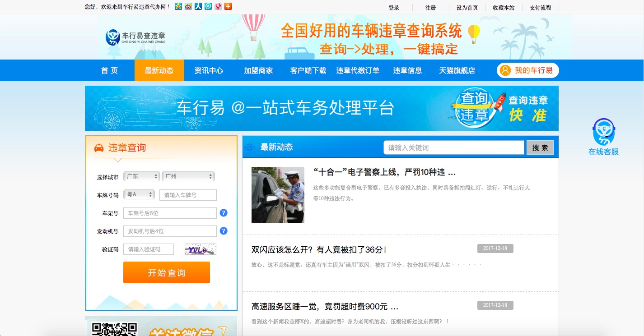This screenshot has width=644, height=336.
Task: Click the help icon next to 车架号 field
Action: pyautogui.click(x=223, y=212)
